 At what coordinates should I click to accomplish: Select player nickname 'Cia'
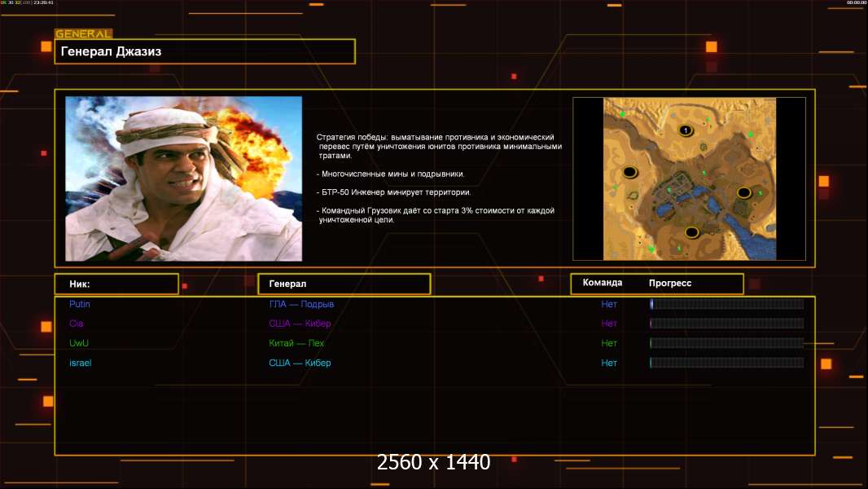pyautogui.click(x=77, y=324)
